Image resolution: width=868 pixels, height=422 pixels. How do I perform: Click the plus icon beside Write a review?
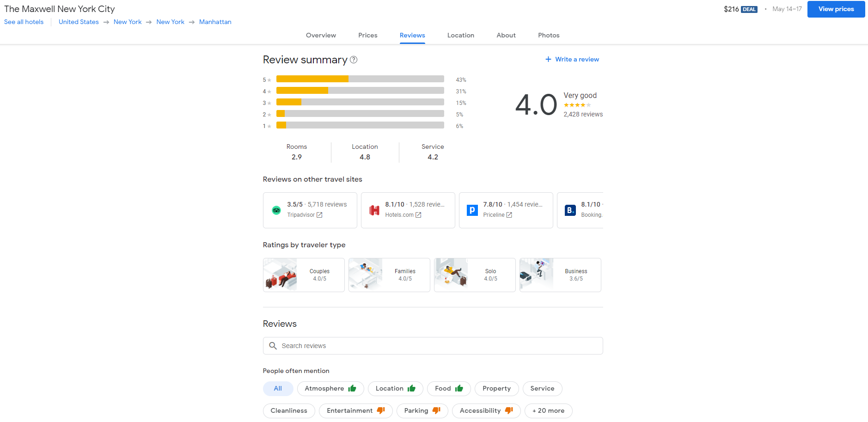548,59
